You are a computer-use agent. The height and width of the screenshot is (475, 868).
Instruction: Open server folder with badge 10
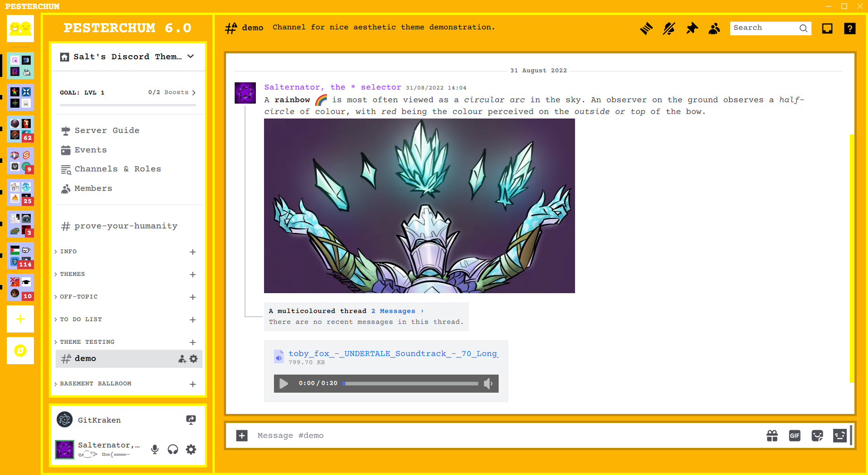coord(20,287)
